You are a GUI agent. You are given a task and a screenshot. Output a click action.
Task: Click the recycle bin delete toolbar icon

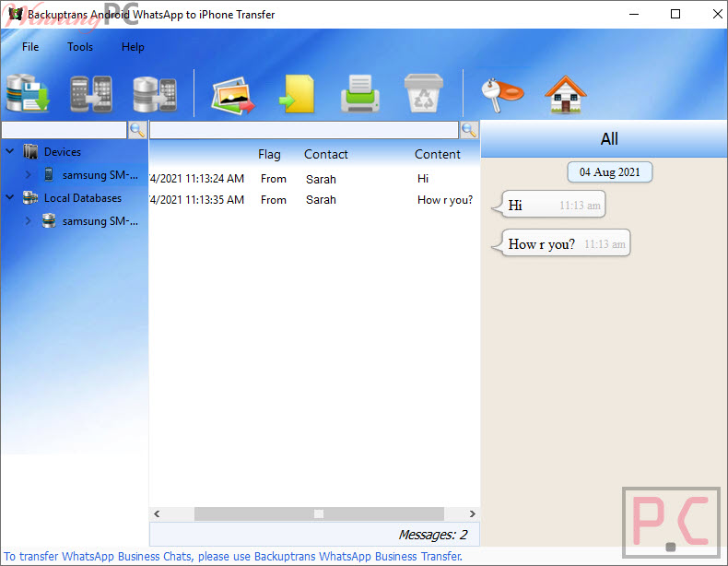tap(423, 93)
